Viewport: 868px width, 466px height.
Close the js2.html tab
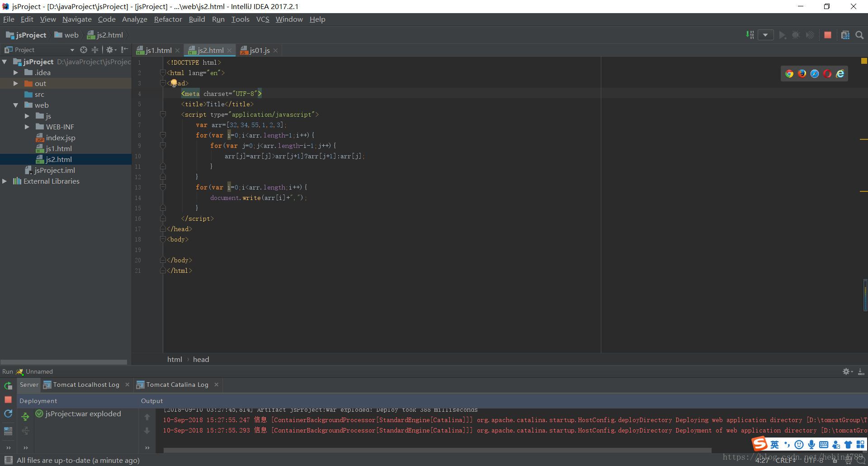click(x=230, y=50)
